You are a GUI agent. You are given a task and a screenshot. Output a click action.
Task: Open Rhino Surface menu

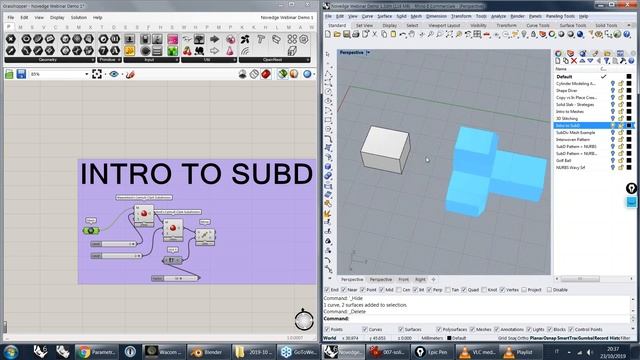coord(384,16)
